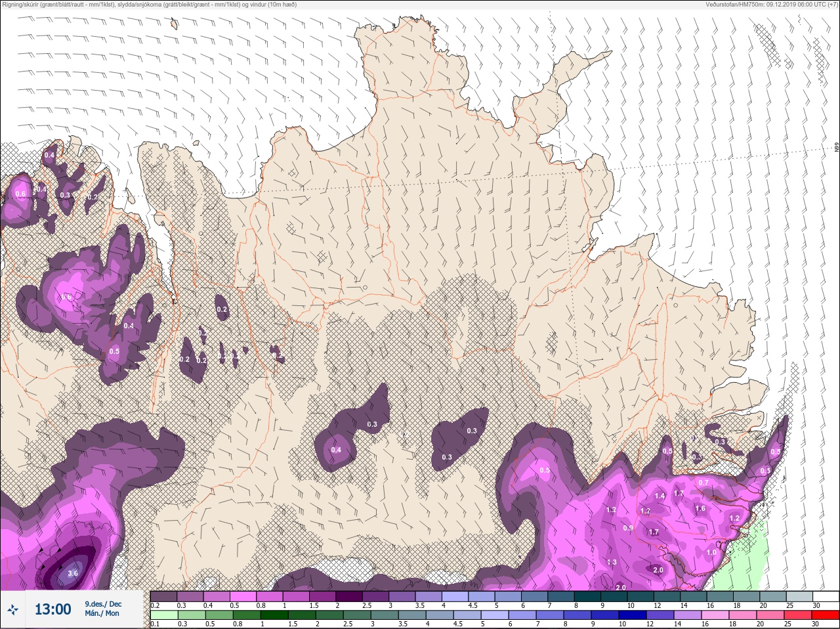Click the '0.1' label under lower legend
Image resolution: width=840 pixels, height=629 pixels.
(x=155, y=624)
